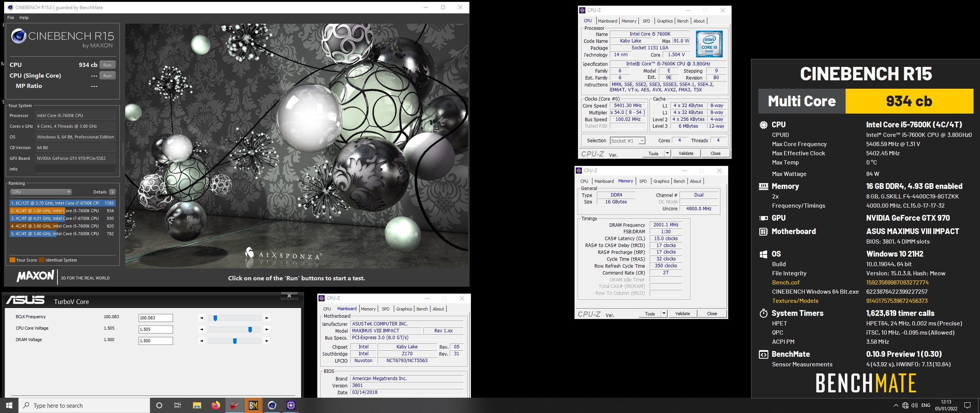Screen dimensions: 980x413
Task: Open Help menu in Cinebench
Action: (x=24, y=18)
